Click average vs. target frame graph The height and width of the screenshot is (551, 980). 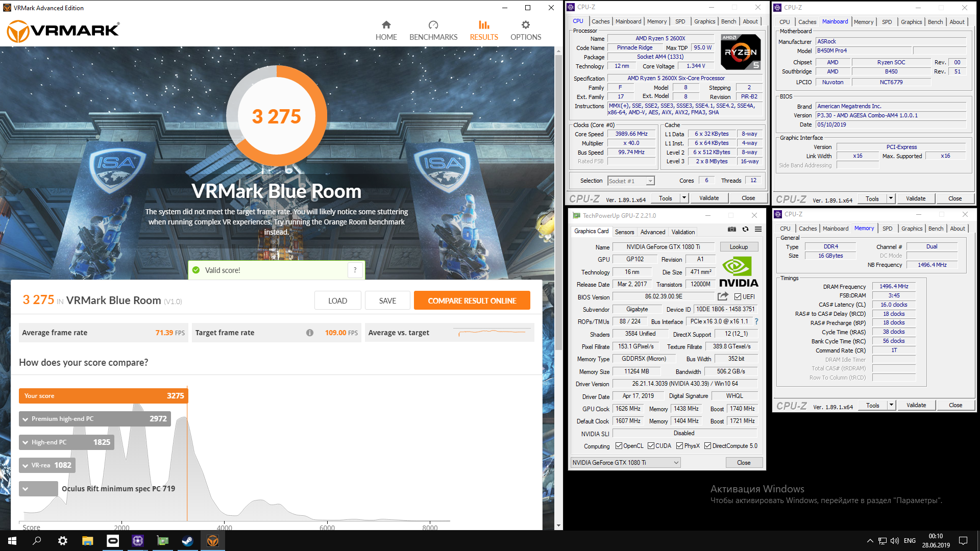[x=493, y=333]
